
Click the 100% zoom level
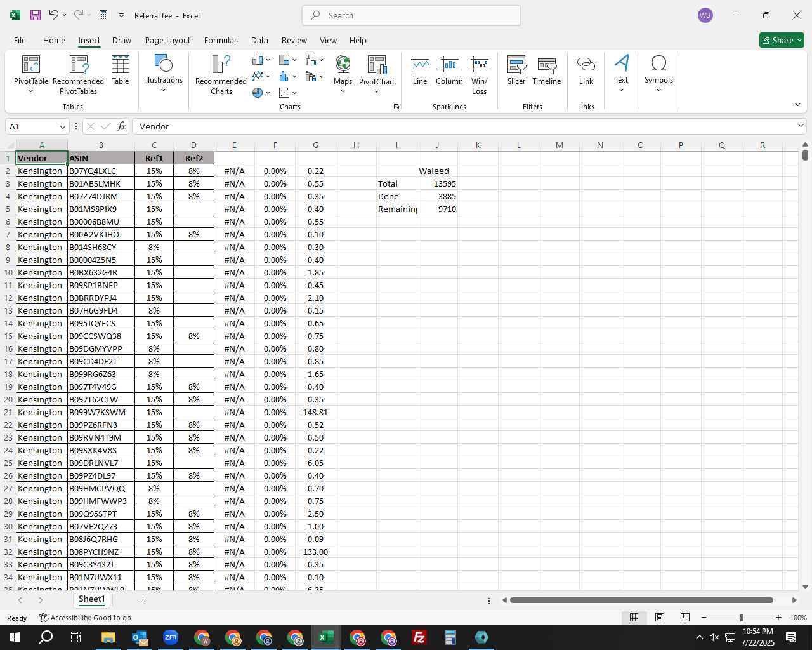click(798, 618)
